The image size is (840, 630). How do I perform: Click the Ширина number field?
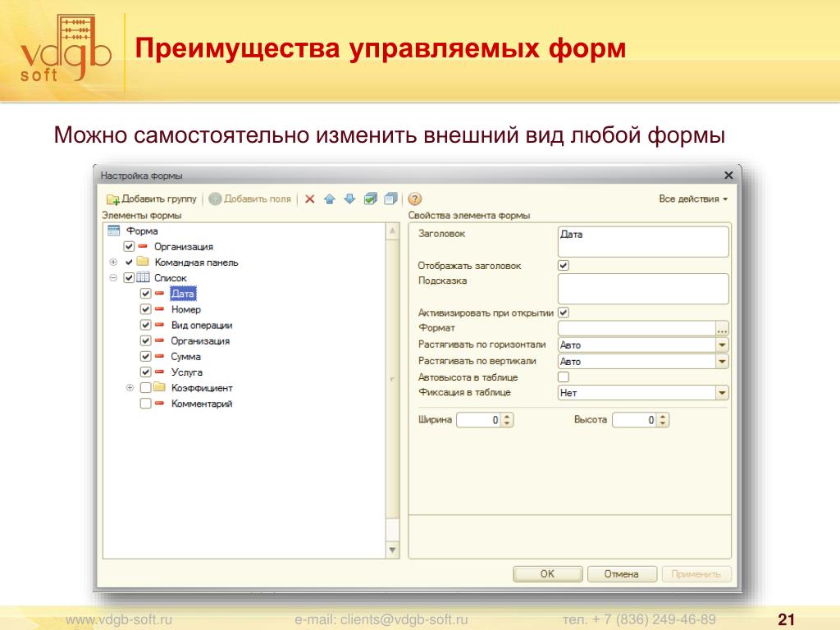pyautogui.click(x=479, y=419)
